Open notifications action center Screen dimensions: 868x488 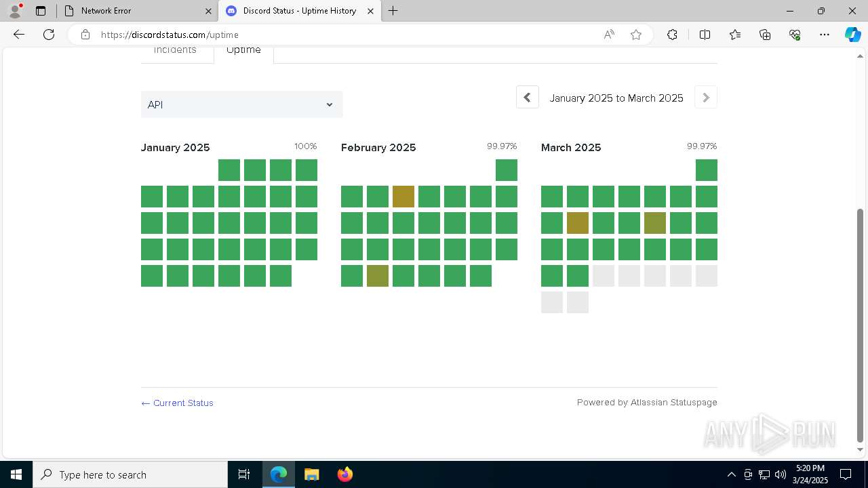click(846, 474)
